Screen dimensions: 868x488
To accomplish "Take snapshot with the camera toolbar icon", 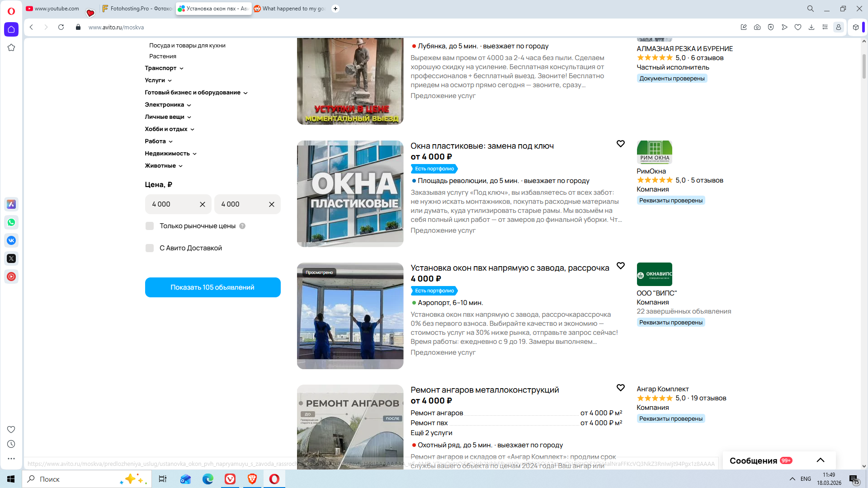I will coord(757,27).
